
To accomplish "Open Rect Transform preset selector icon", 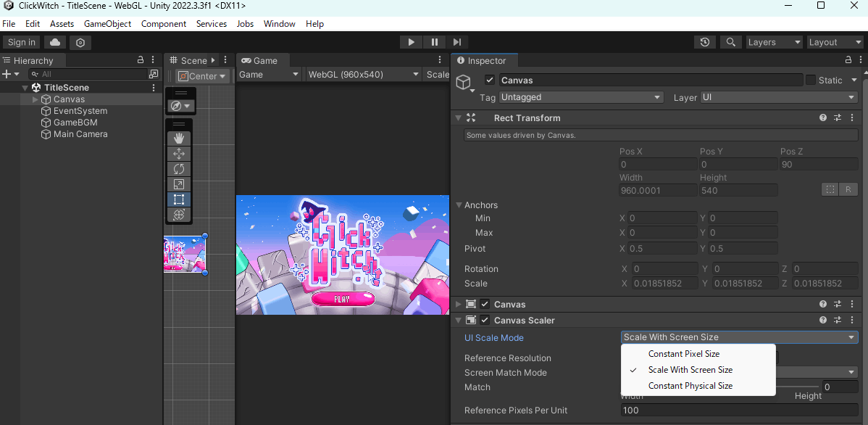I will 837,117.
